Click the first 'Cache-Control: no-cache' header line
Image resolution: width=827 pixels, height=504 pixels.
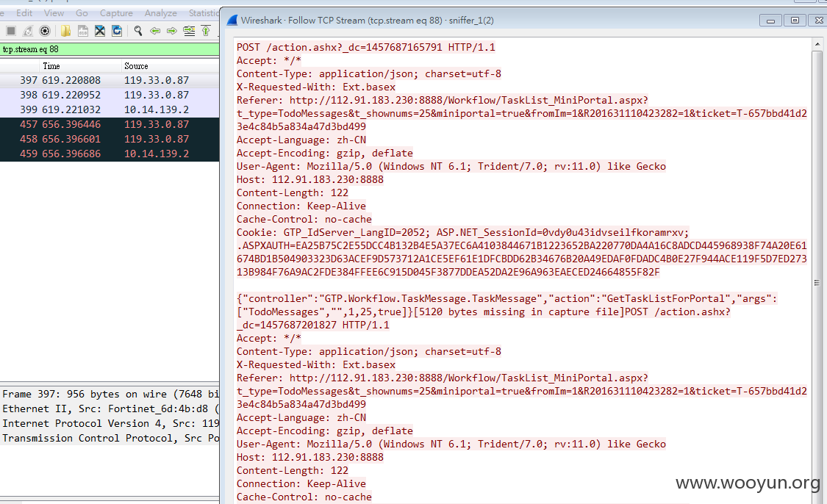point(304,220)
